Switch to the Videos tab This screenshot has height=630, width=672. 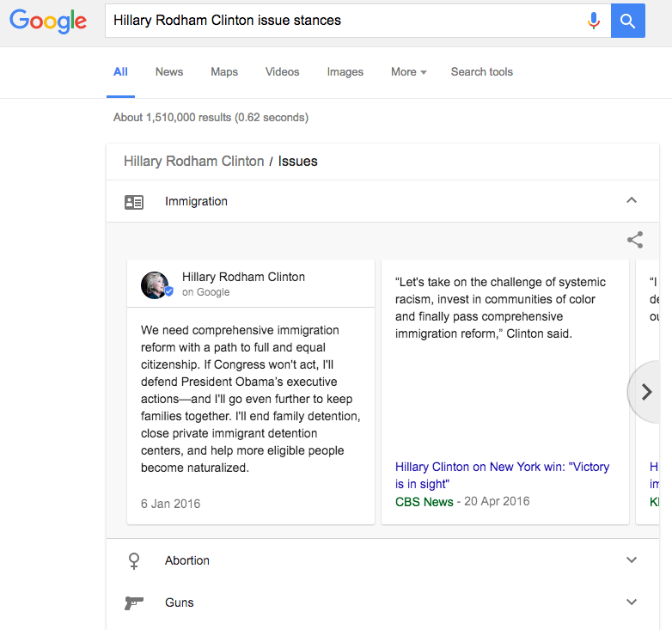tap(282, 72)
